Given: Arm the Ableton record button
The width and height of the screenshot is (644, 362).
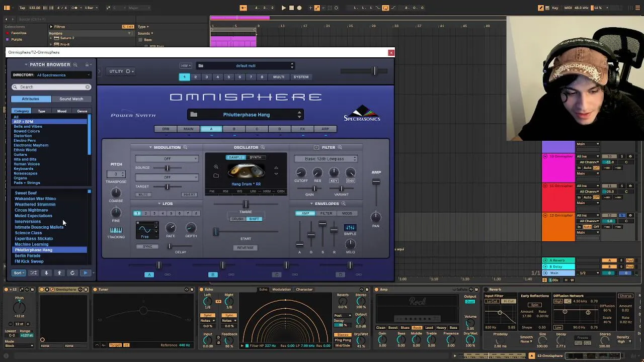Looking at the screenshot, I should click(x=299, y=8).
